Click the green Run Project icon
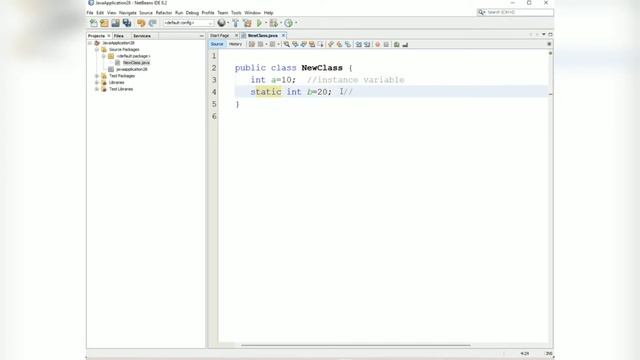This screenshot has height=360, width=640. click(259, 23)
